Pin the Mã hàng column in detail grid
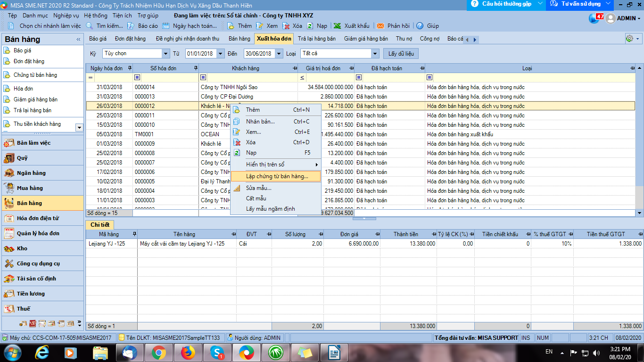 pyautogui.click(x=134, y=234)
